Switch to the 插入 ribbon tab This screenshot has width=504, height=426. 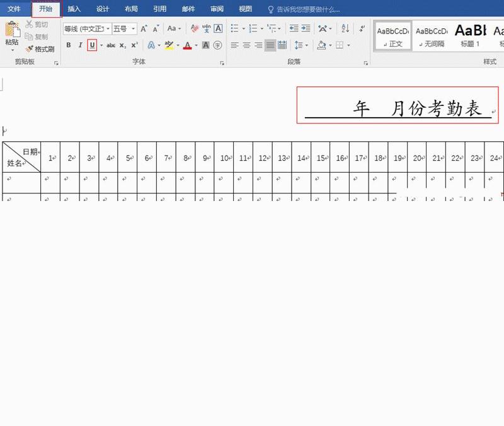[x=72, y=9]
